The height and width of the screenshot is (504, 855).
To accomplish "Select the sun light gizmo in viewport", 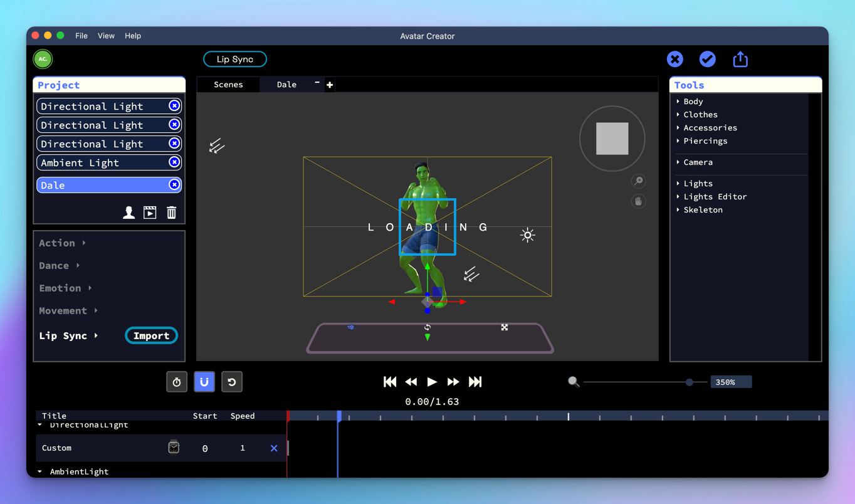I will click(528, 235).
